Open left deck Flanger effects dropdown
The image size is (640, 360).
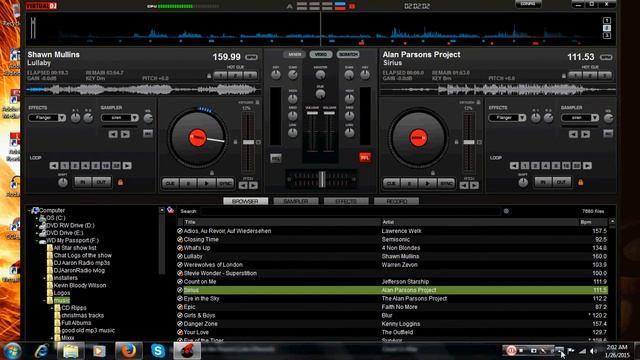[x=62, y=118]
